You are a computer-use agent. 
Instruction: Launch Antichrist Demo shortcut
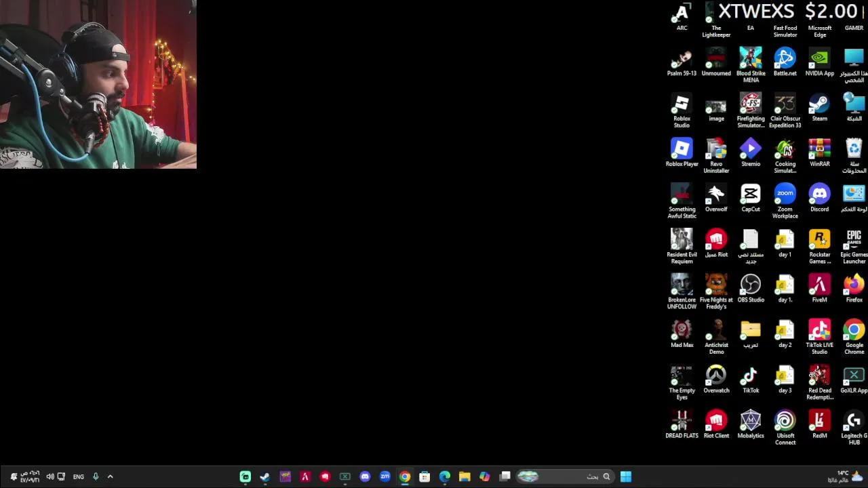pos(716,338)
